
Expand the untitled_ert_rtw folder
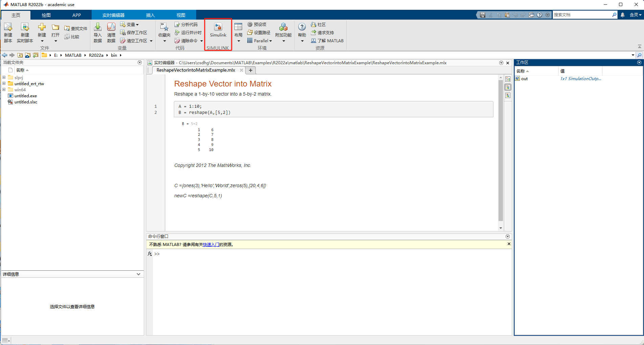tap(4, 83)
